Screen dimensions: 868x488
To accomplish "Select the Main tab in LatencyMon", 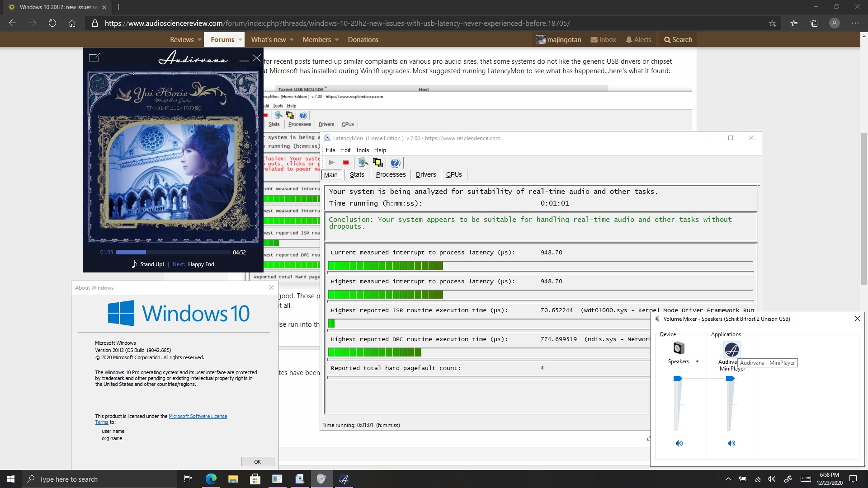I will pos(331,175).
